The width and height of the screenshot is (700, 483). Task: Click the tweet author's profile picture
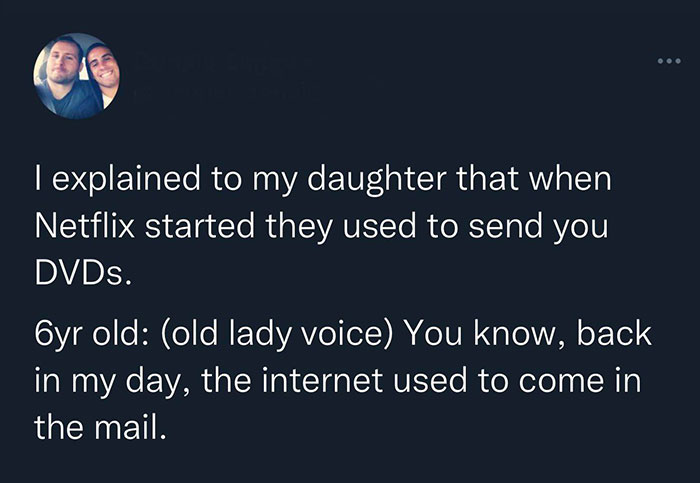(x=76, y=76)
